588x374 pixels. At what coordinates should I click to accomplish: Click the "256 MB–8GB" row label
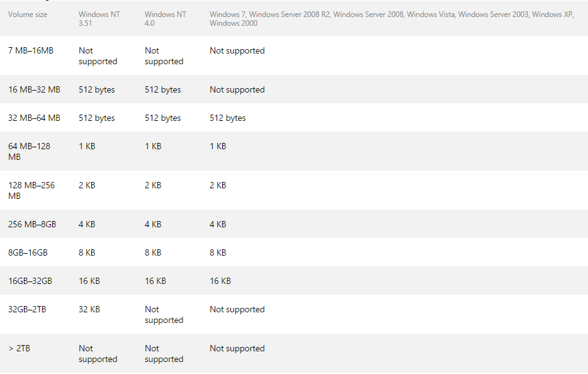[32, 224]
